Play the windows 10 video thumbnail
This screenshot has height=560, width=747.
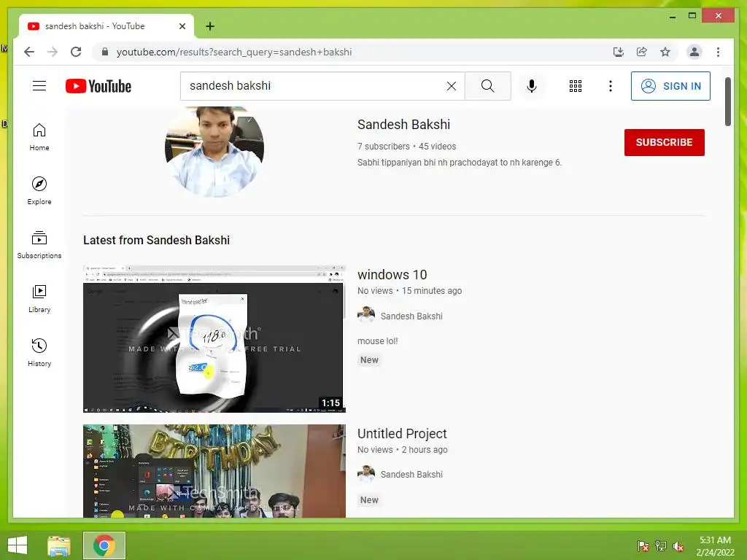[x=214, y=338]
